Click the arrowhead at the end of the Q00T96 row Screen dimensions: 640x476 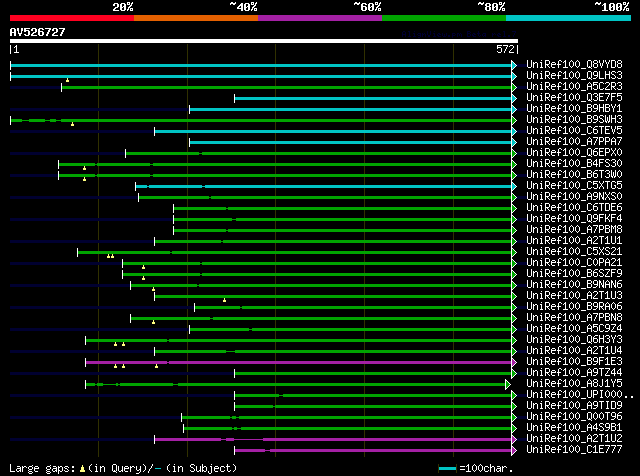(x=514, y=417)
